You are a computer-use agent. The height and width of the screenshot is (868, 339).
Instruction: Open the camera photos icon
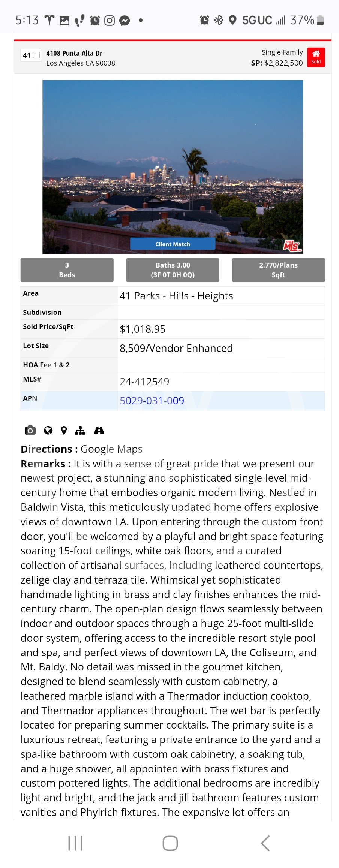[x=30, y=430]
